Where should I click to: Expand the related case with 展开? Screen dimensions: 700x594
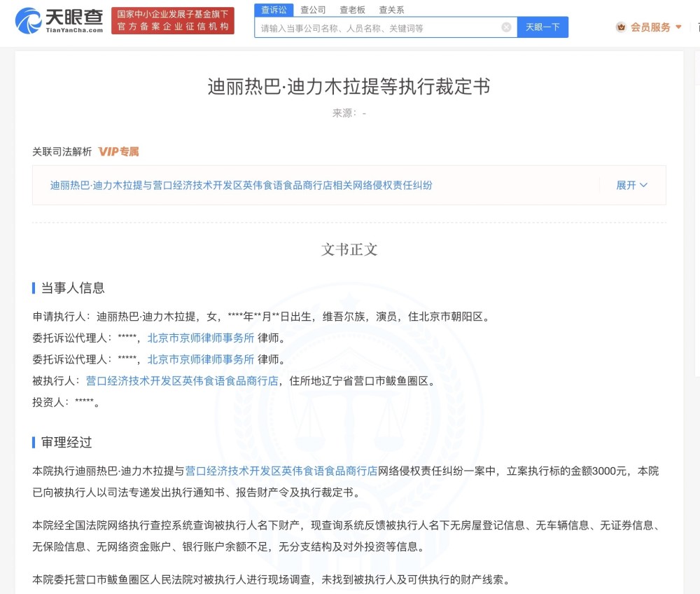click(631, 185)
